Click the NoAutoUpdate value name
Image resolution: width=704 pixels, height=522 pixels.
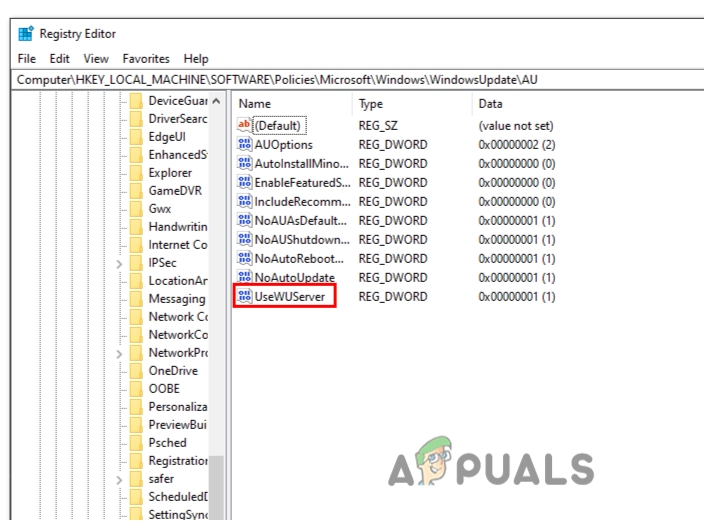point(295,278)
